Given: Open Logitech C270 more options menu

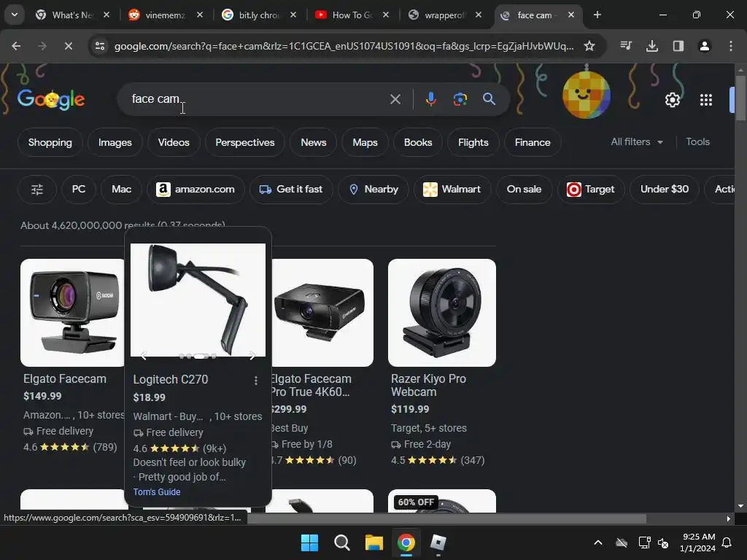Looking at the screenshot, I should [x=256, y=381].
